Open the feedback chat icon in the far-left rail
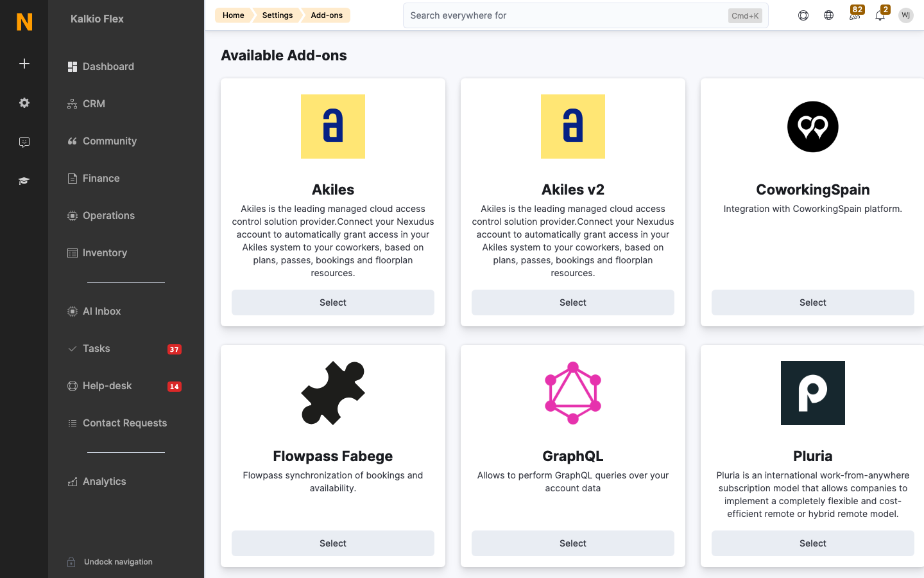This screenshot has height=578, width=924. tap(24, 143)
